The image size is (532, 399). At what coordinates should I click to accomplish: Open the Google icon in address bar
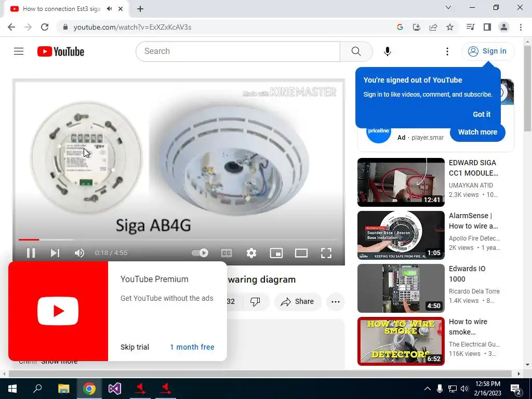[x=400, y=27]
